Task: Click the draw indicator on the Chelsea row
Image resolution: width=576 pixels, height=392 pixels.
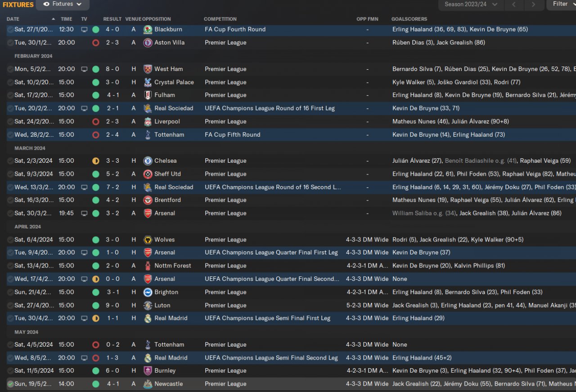Action: pos(95,161)
